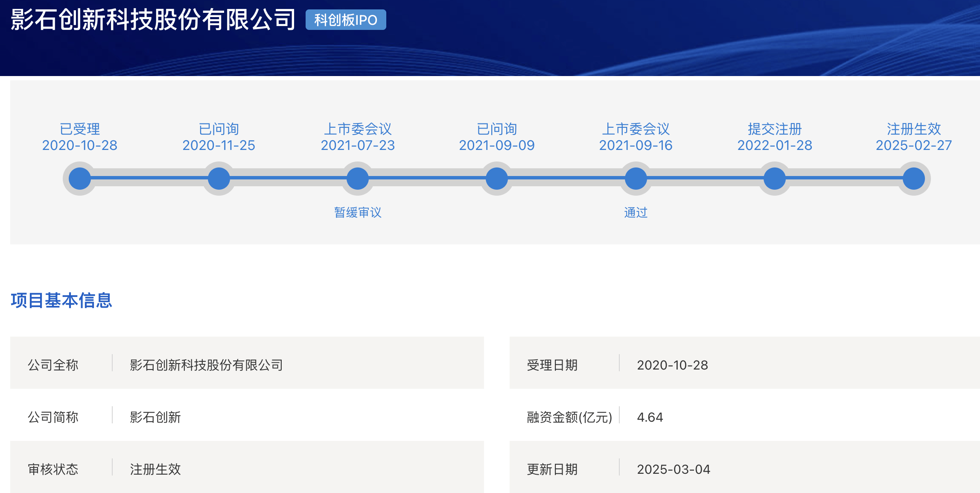
Task: Click the 暂缓审议 result label
Action: (358, 212)
